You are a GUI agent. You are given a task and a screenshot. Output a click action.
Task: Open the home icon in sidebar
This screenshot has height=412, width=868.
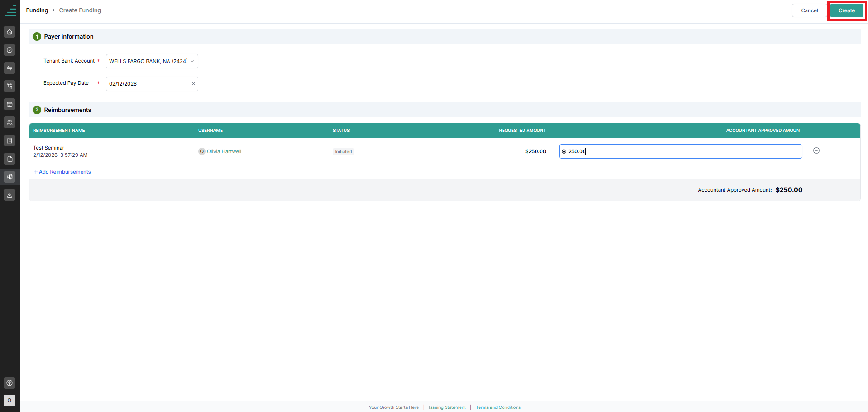[x=10, y=32]
